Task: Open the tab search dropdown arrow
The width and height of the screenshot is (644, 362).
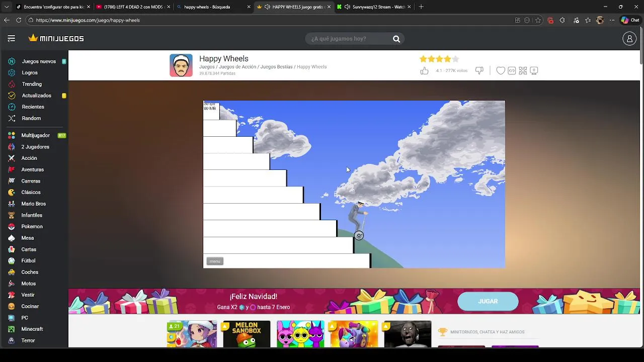Action: pyautogui.click(x=7, y=7)
